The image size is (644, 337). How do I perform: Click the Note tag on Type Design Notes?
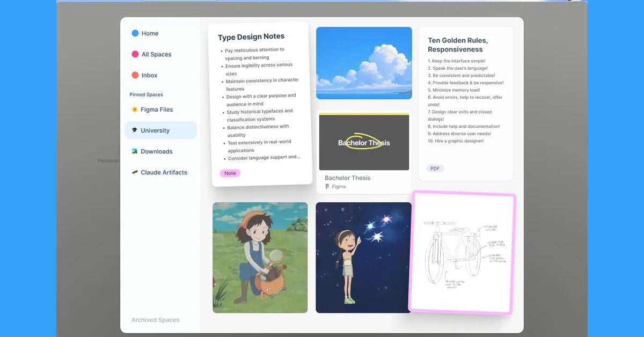230,173
